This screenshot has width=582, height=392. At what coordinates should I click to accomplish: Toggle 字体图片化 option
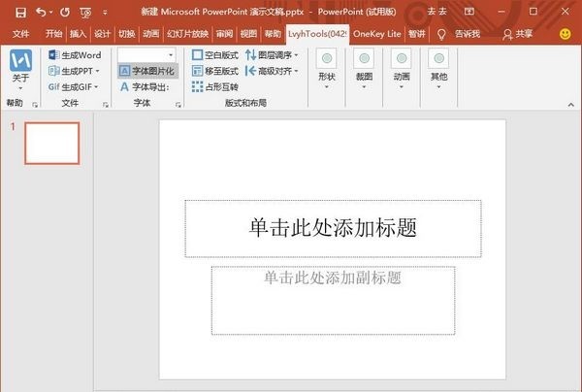coord(147,71)
